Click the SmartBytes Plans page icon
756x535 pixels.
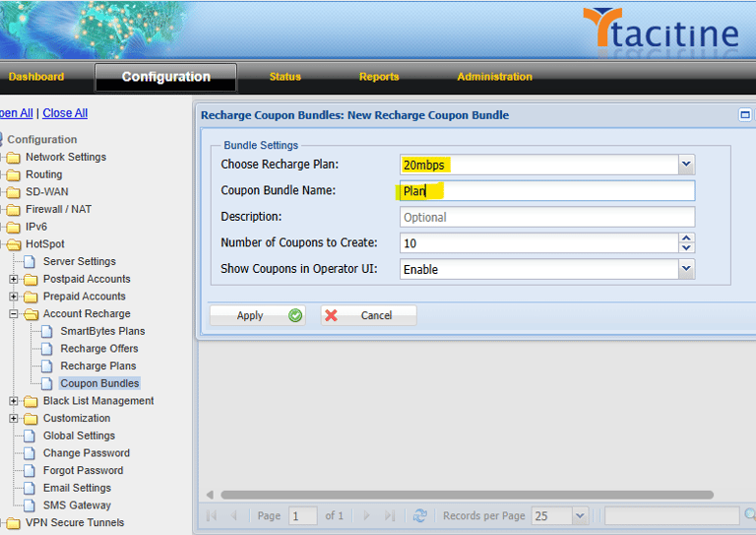pyautogui.click(x=47, y=331)
